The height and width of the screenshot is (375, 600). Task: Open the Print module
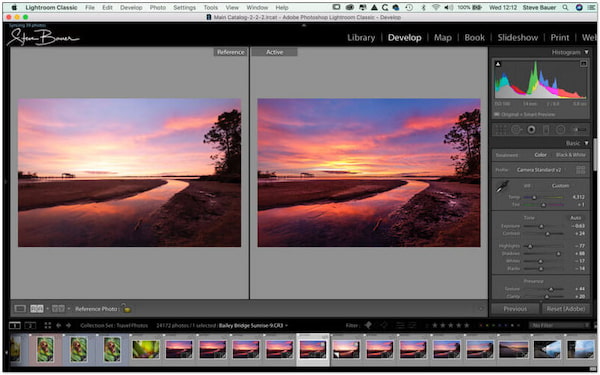[x=560, y=38]
